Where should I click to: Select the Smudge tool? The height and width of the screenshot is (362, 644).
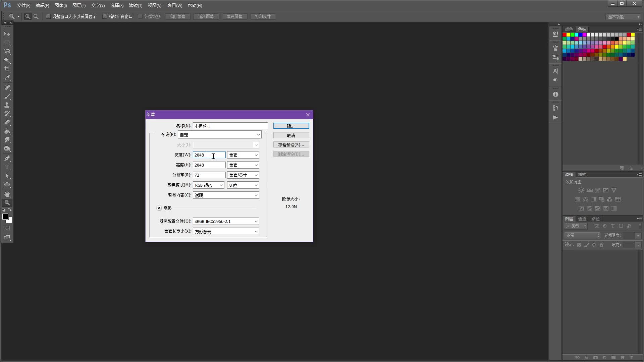pos(7,140)
